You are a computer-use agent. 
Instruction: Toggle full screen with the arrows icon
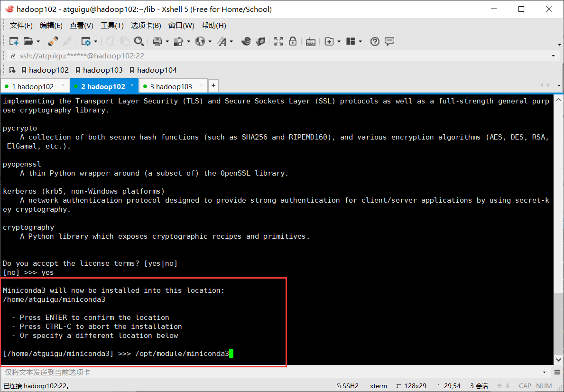[278, 41]
